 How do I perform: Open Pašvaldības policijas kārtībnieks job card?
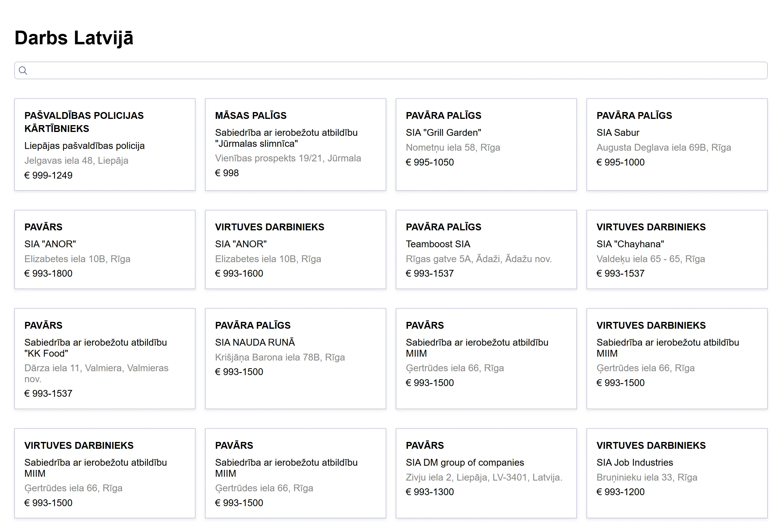click(x=105, y=144)
